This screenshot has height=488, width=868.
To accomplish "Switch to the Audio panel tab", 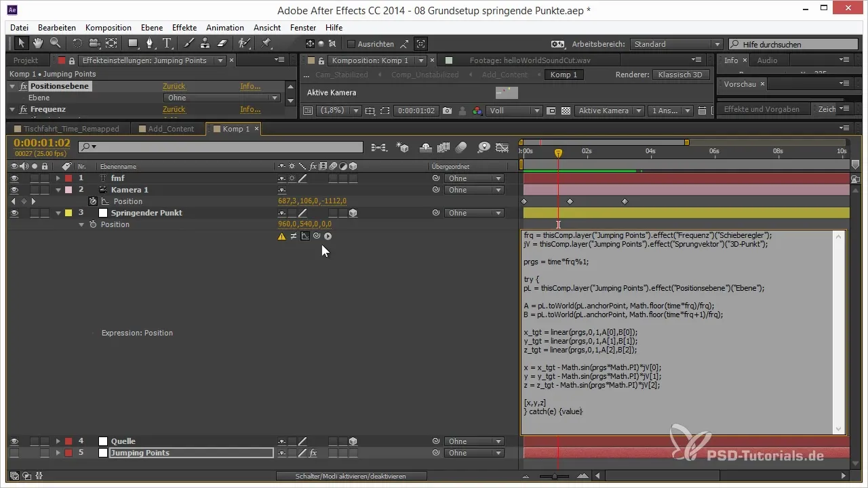I will point(767,60).
